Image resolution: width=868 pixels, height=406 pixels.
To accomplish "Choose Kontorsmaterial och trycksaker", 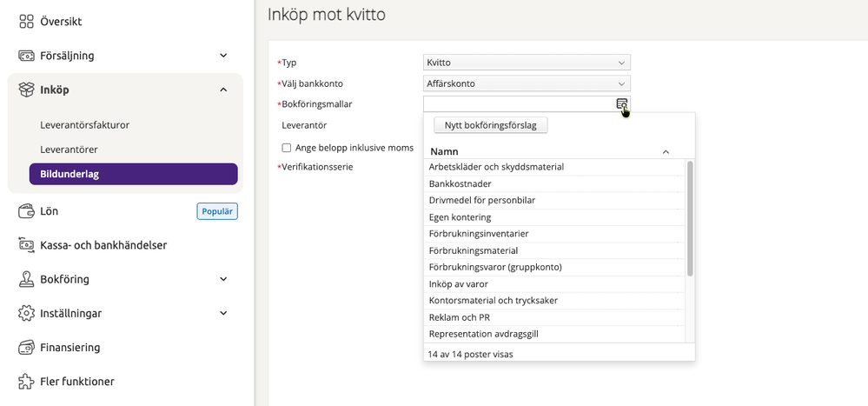I will (554, 301).
